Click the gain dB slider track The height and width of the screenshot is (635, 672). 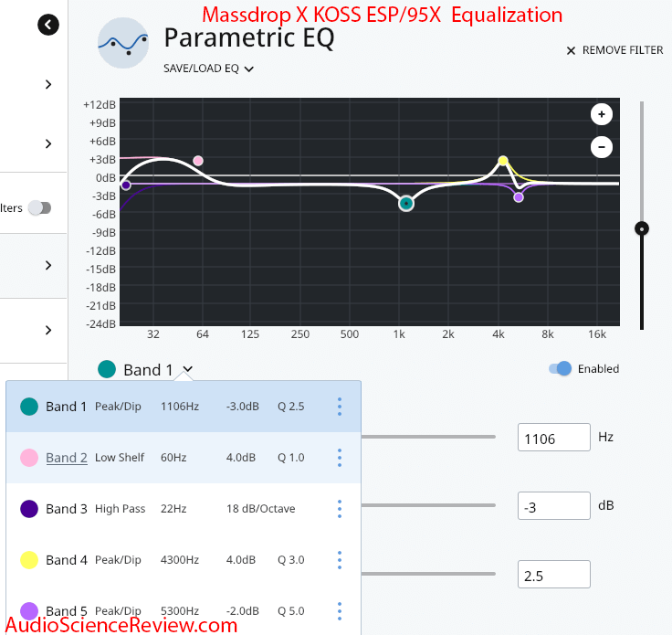pos(428,505)
